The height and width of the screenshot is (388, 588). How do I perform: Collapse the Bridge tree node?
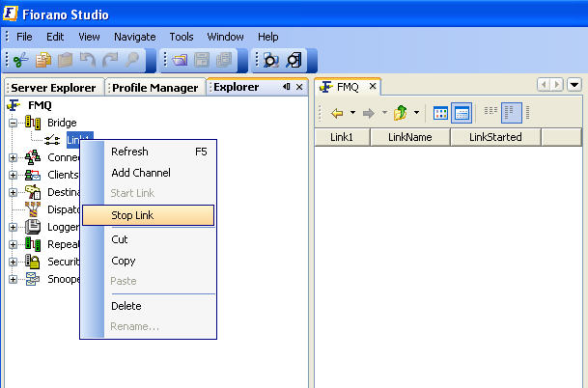(13, 123)
